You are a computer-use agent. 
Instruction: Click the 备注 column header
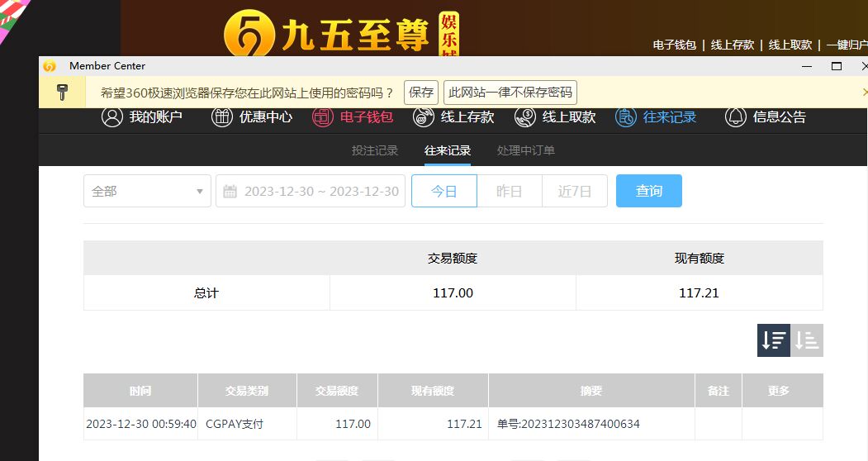coord(719,391)
